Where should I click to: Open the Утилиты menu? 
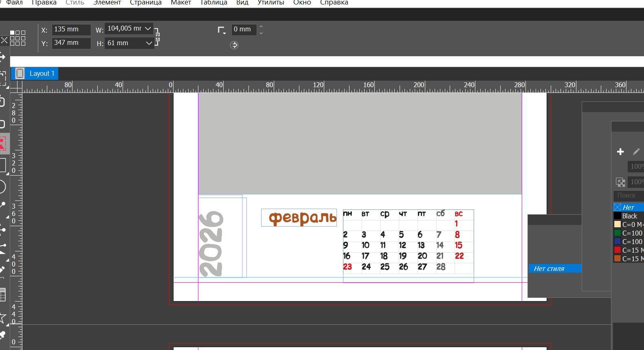pyautogui.click(x=270, y=3)
